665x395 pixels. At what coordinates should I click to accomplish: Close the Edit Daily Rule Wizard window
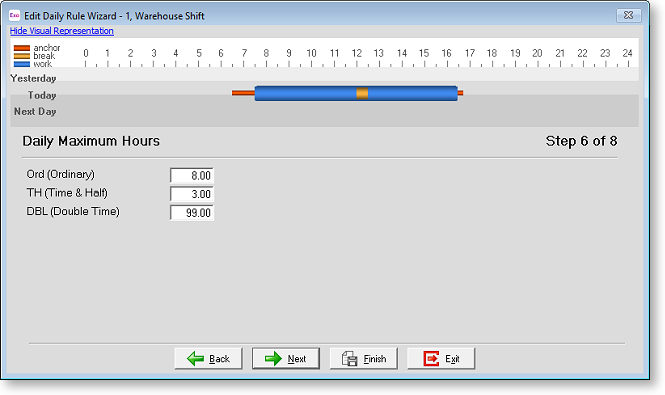click(x=629, y=15)
